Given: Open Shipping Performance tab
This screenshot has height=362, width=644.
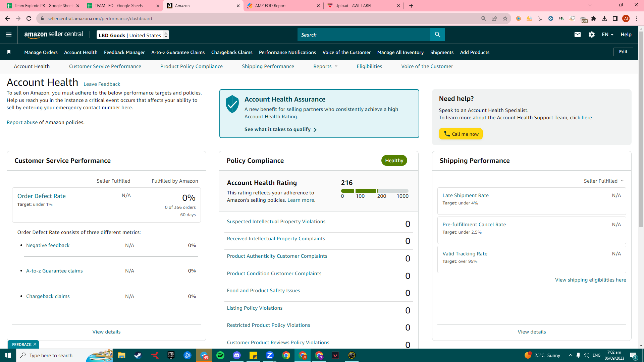Looking at the screenshot, I should click(268, 66).
